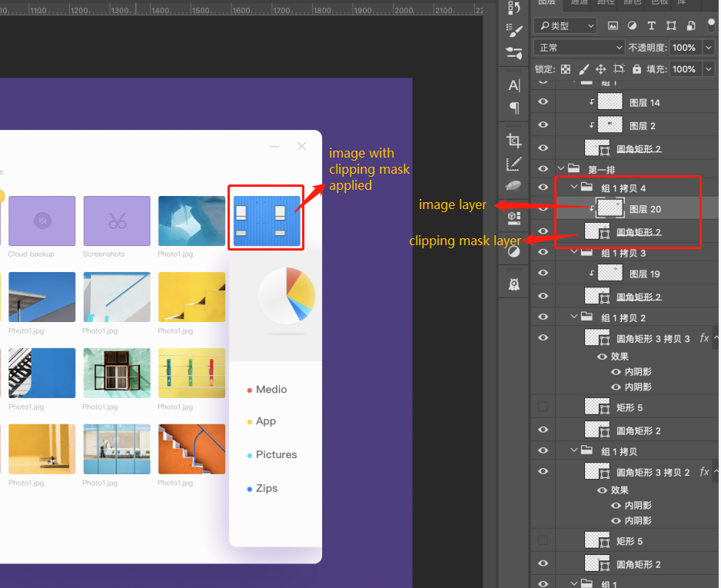The image size is (721, 588).
Task: Lock position move-arrows icon
Action: 600,69
